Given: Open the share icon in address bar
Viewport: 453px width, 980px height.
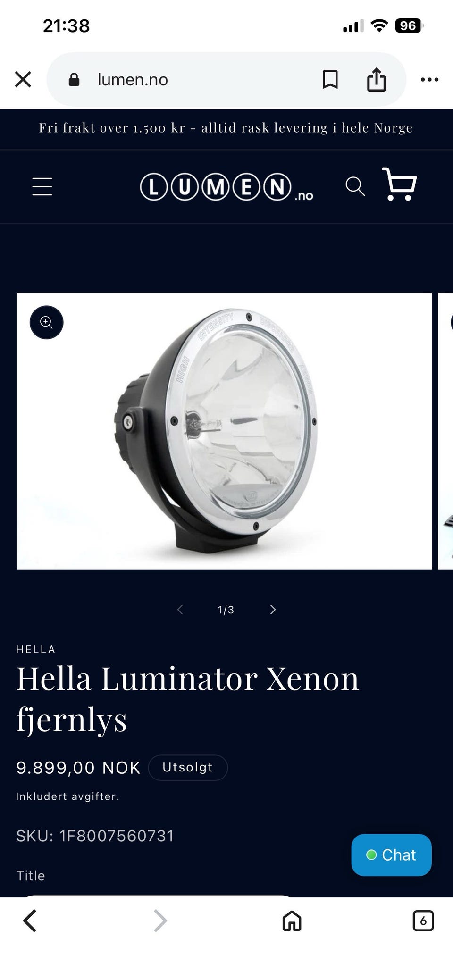Looking at the screenshot, I should coord(377,79).
